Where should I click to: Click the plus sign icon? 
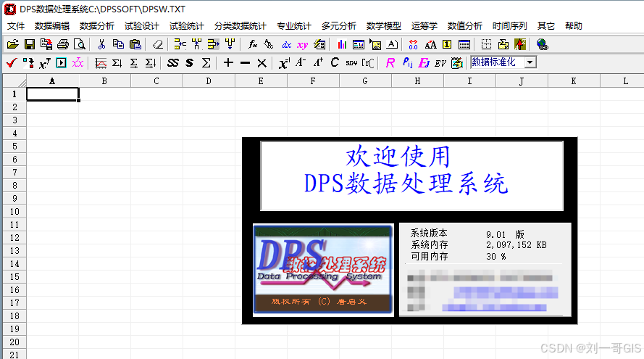tap(228, 63)
